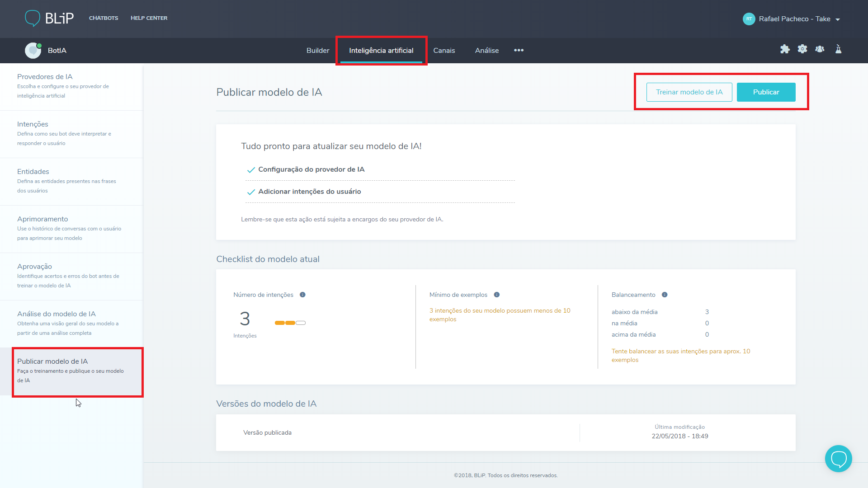868x488 pixels.
Task: Open the HELP CENTER menu
Action: [149, 18]
